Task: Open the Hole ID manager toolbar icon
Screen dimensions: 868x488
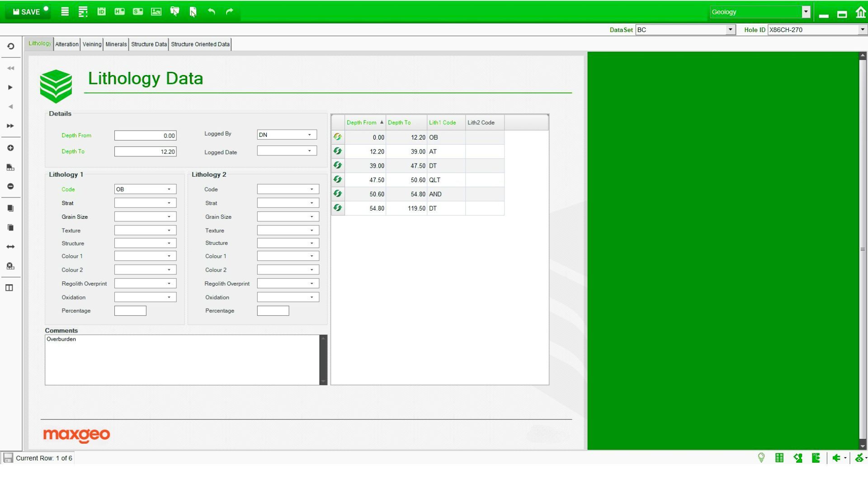Action: pos(119,12)
